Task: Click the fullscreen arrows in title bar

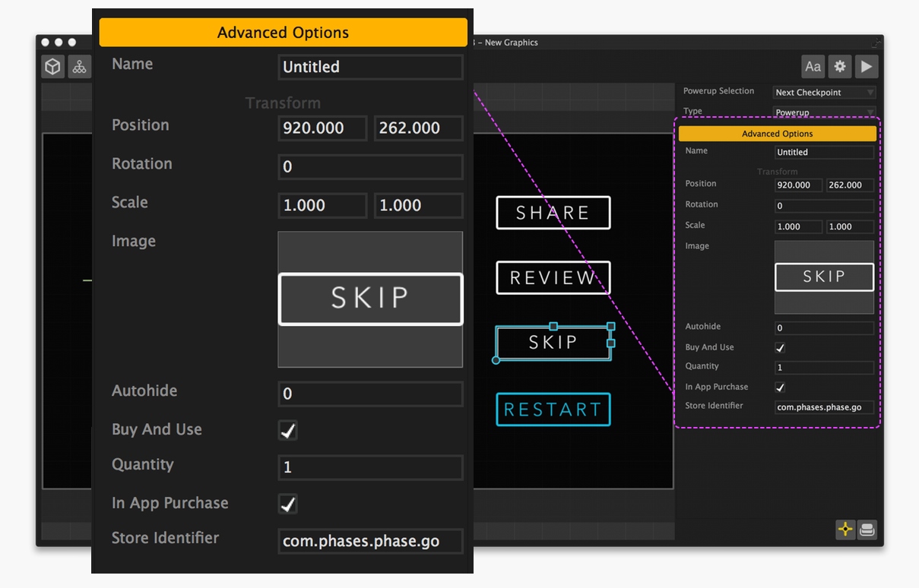Action: (876, 43)
